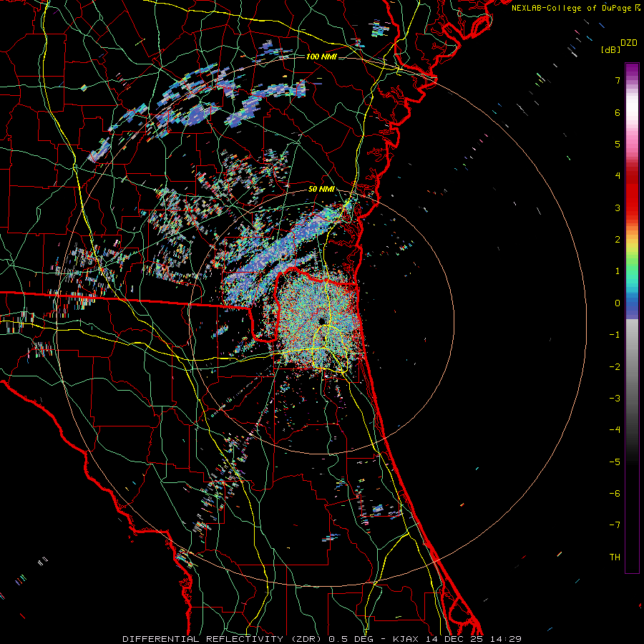Click the 3 dB scale label
The width and height of the screenshot is (644, 644).
pyautogui.click(x=618, y=208)
